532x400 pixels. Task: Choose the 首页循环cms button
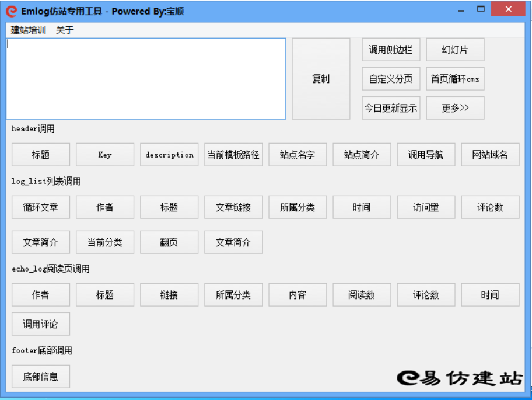[x=455, y=79]
